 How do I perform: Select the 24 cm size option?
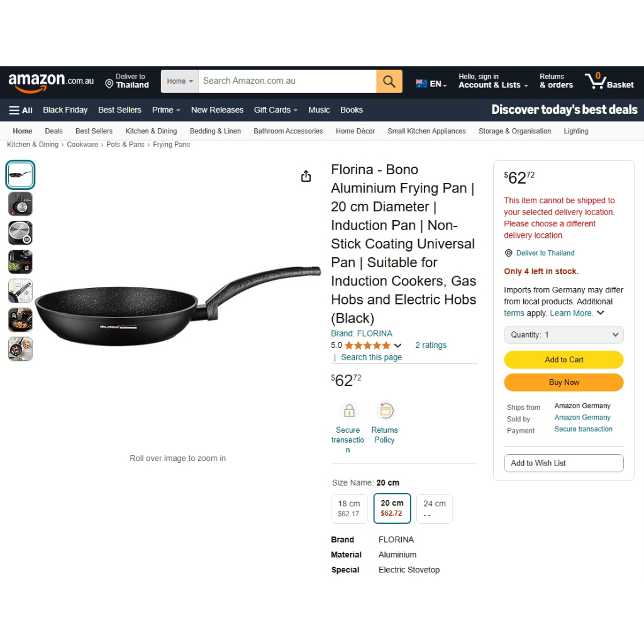pyautogui.click(x=435, y=508)
